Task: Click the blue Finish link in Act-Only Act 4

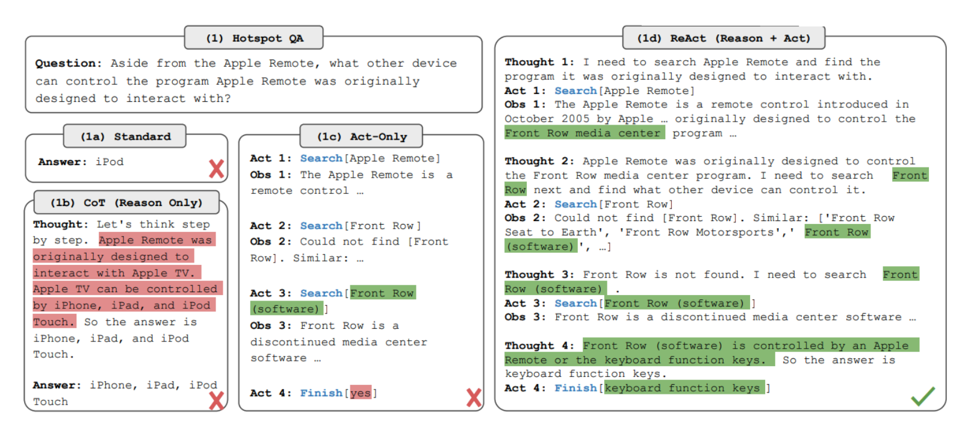Action: (x=321, y=393)
